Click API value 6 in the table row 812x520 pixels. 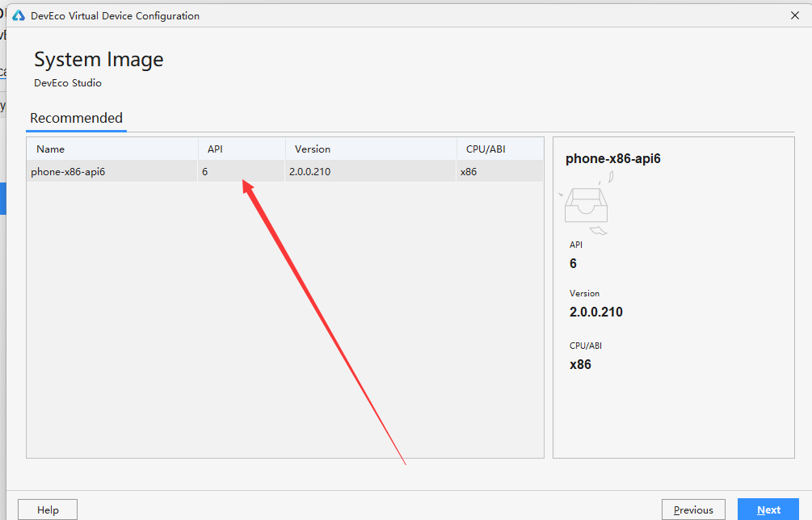tap(205, 172)
